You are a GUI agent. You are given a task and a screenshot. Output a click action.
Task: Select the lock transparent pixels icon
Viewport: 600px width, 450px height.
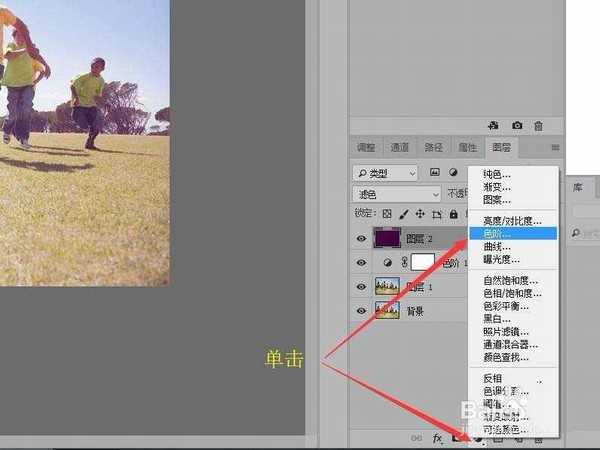[x=388, y=214]
